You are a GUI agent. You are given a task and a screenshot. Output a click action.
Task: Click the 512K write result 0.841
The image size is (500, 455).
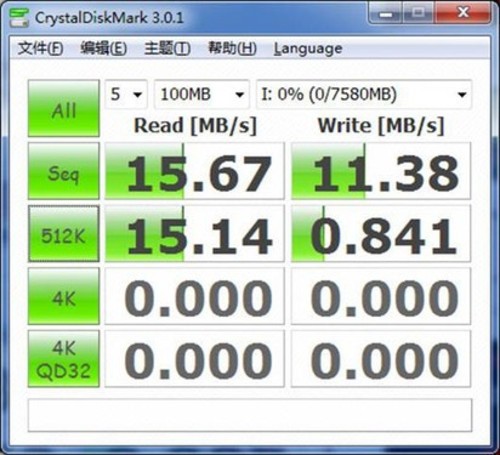click(x=381, y=233)
